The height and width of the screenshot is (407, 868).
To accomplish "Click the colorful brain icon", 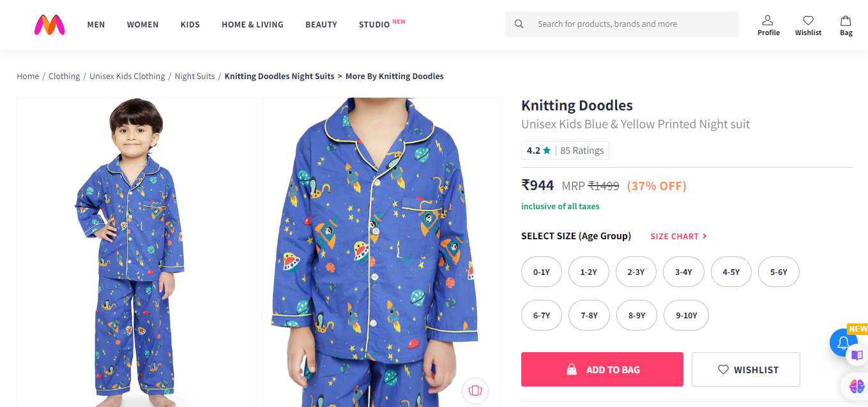I will (x=857, y=385).
